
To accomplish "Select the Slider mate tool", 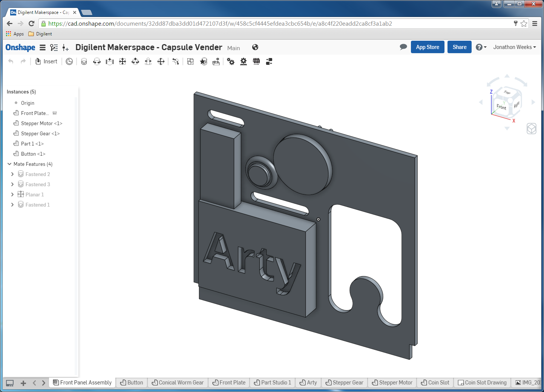I will (110, 61).
